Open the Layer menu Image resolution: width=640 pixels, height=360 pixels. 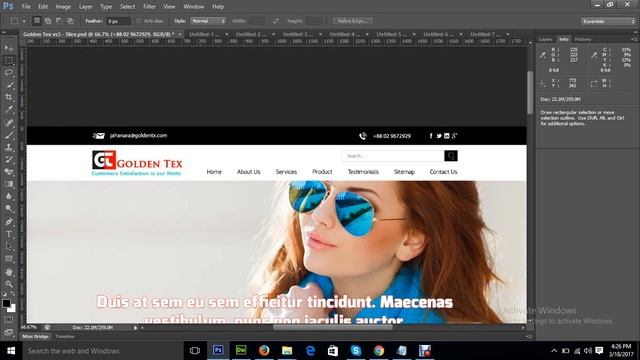point(85,7)
